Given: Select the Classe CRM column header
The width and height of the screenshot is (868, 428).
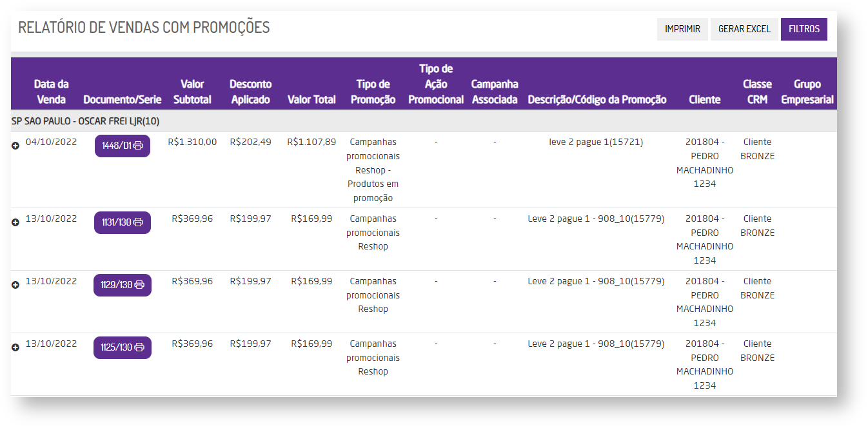Looking at the screenshot, I should [757, 92].
